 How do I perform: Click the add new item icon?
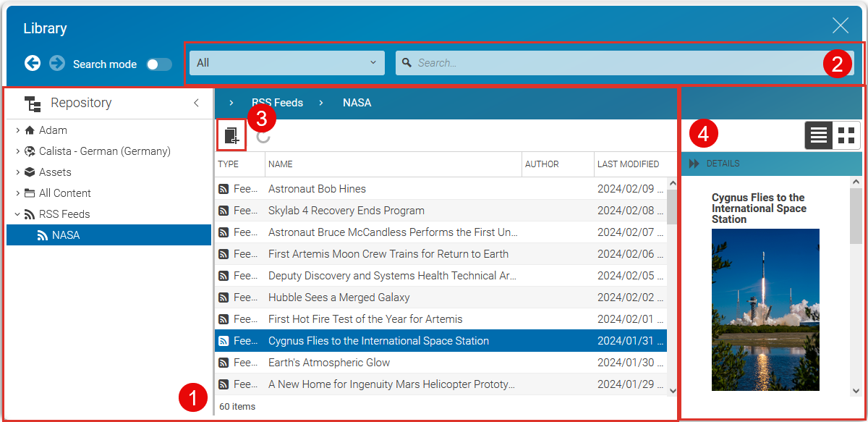tap(231, 135)
